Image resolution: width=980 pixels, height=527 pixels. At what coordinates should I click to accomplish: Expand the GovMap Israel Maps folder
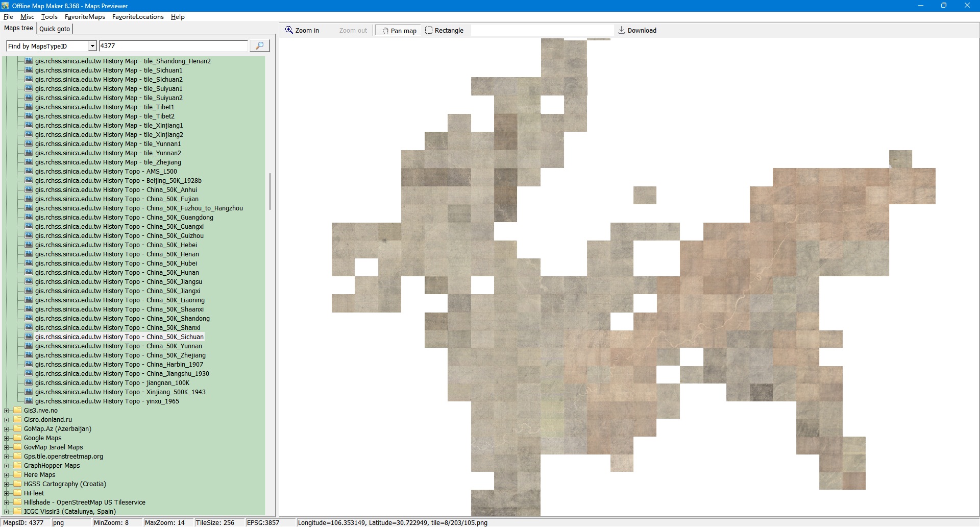click(x=7, y=447)
